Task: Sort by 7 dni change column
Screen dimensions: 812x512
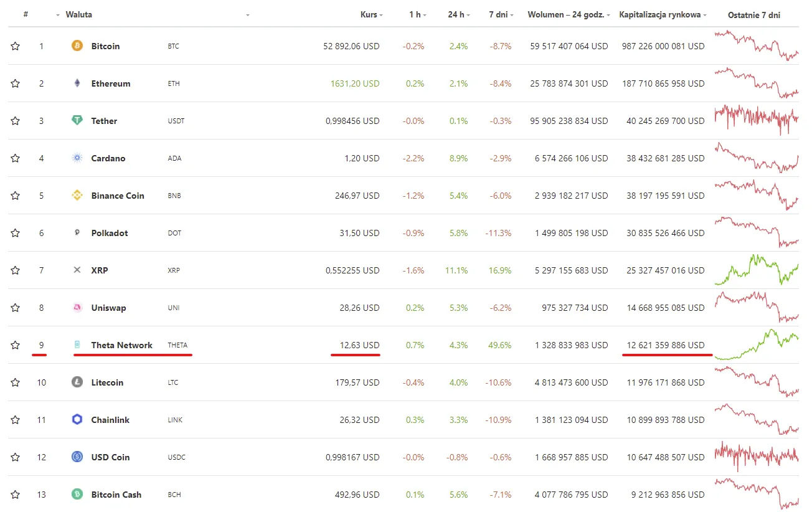Action: [x=501, y=14]
